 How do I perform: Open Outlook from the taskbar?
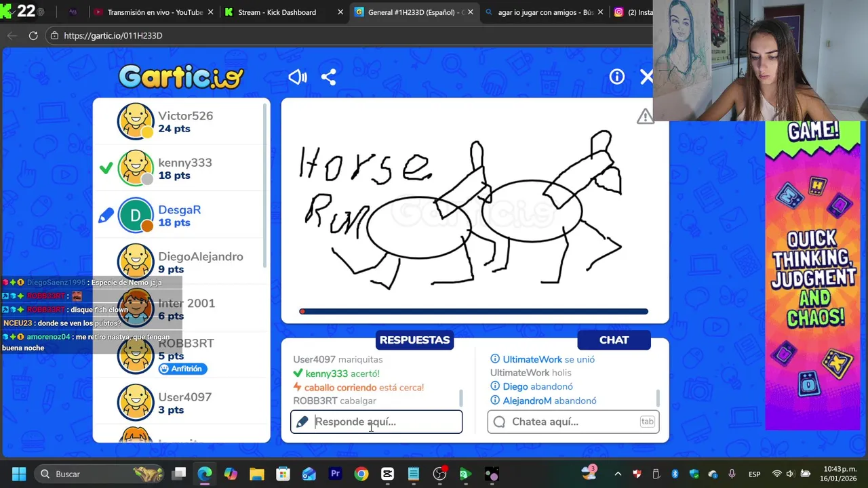point(309,474)
